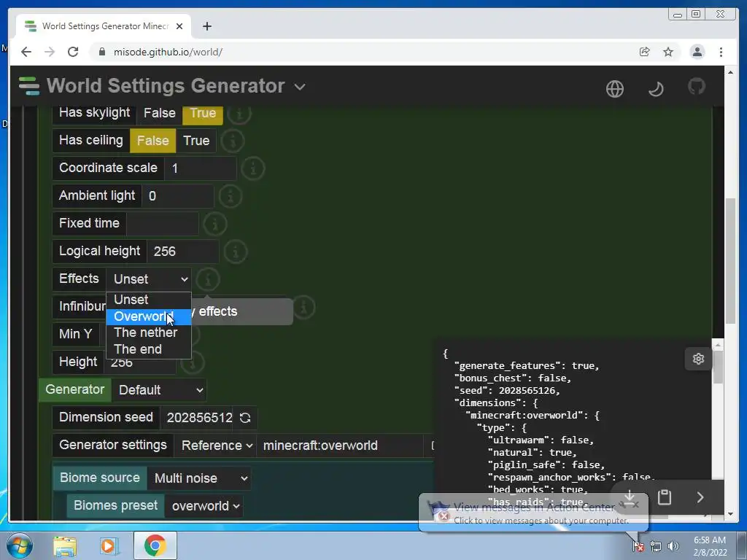Edit the Coordinate scale field
This screenshot has width=747, height=560.
click(x=200, y=168)
